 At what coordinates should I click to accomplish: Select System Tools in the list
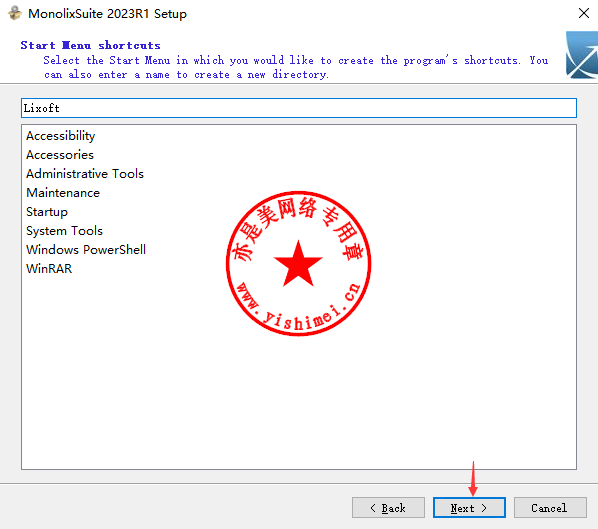64,231
